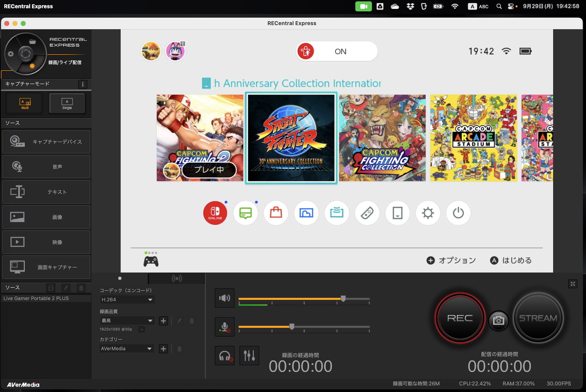Click the headphone monitoring icon
Image resolution: width=586 pixels, height=392 pixels.
tap(225, 356)
